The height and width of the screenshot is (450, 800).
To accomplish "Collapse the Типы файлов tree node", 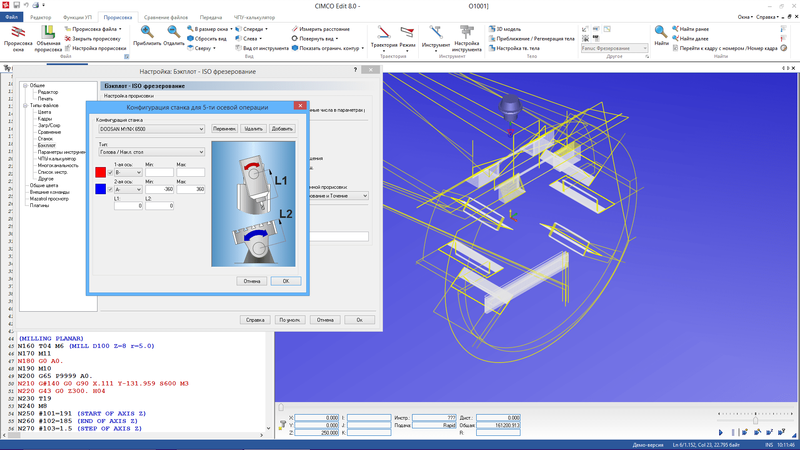I will [x=24, y=105].
